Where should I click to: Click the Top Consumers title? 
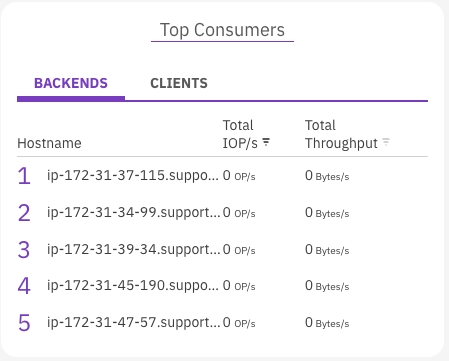pyautogui.click(x=222, y=30)
